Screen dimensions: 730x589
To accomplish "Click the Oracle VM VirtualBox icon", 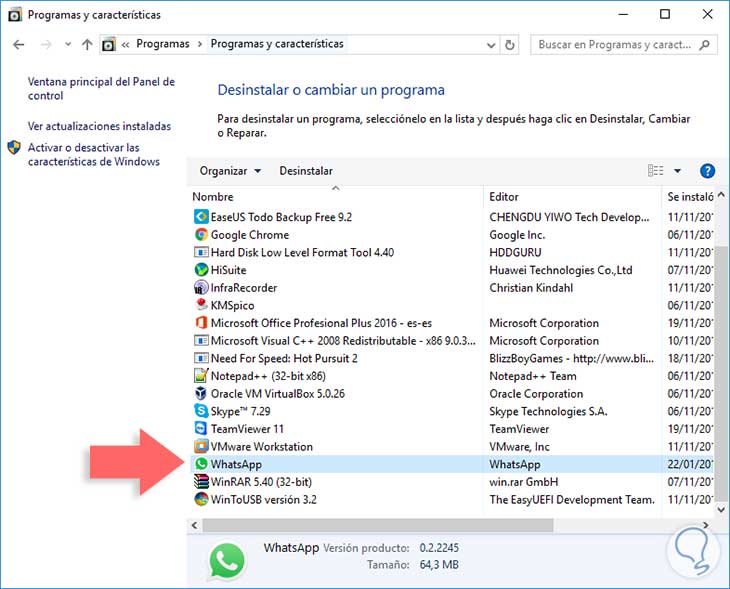I will click(x=201, y=393).
